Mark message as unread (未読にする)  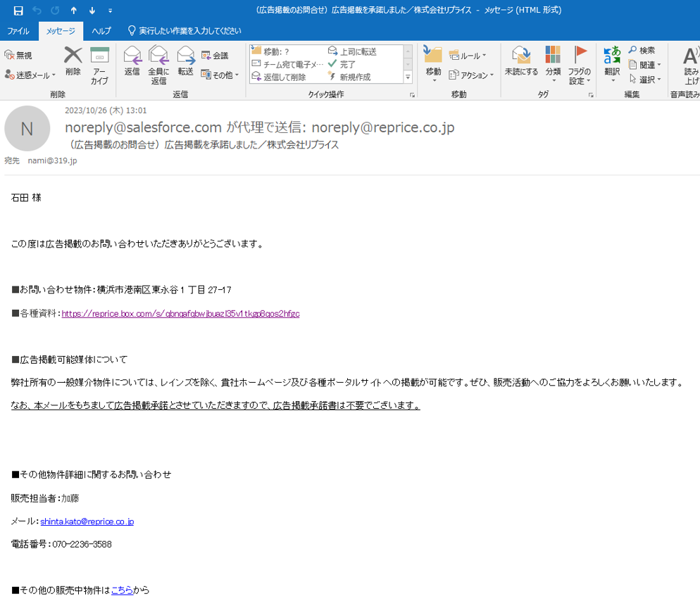point(521,62)
